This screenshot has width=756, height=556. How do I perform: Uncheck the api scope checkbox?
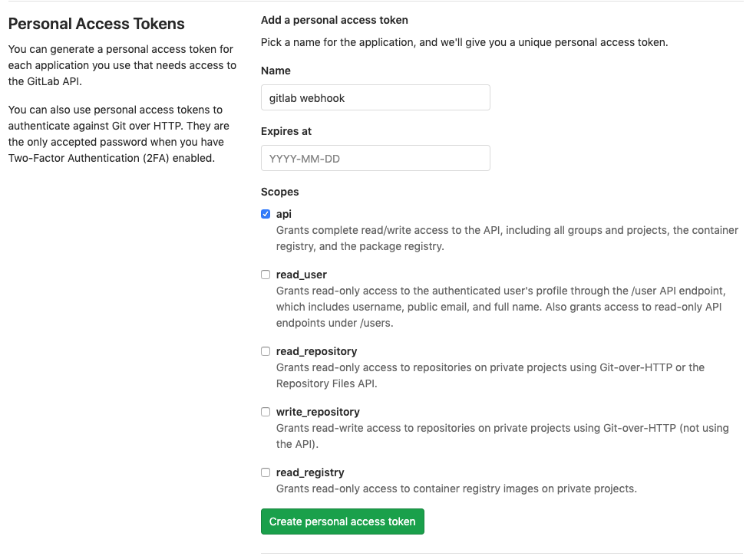266,214
